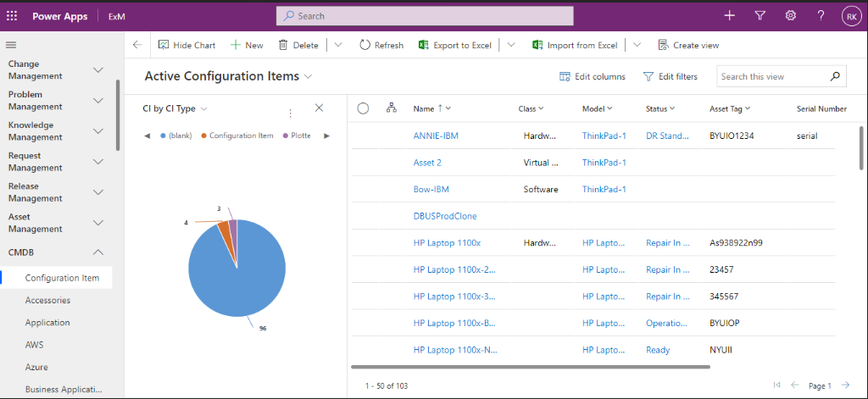The width and height of the screenshot is (868, 399).
Task: Open the ANNIE-IBM record link
Action: click(x=436, y=136)
